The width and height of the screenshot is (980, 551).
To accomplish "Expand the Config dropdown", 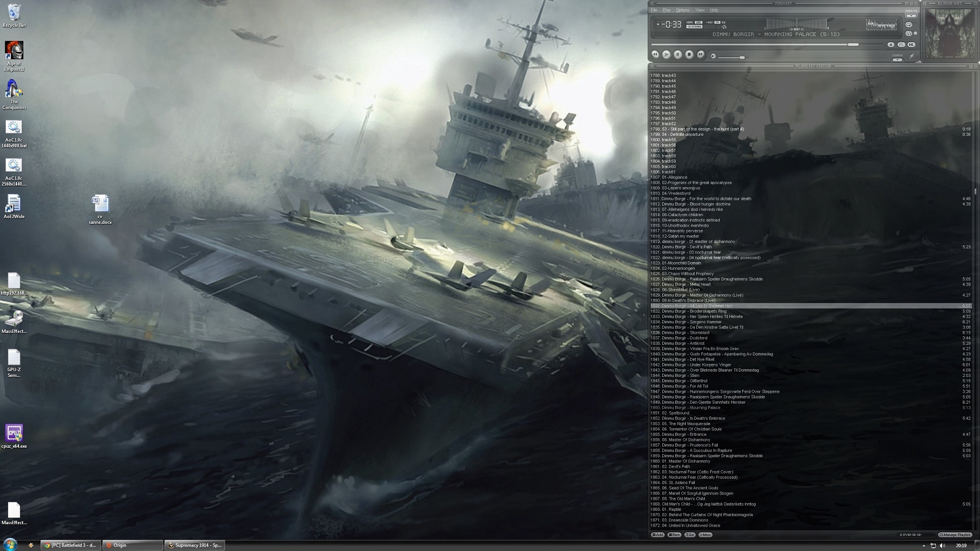I will [x=897, y=60].
